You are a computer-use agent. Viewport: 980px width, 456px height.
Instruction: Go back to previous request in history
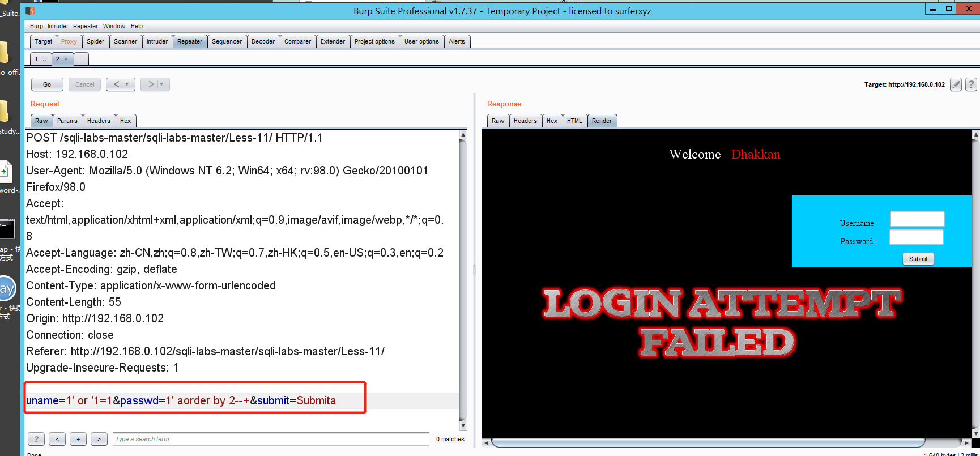point(116,84)
